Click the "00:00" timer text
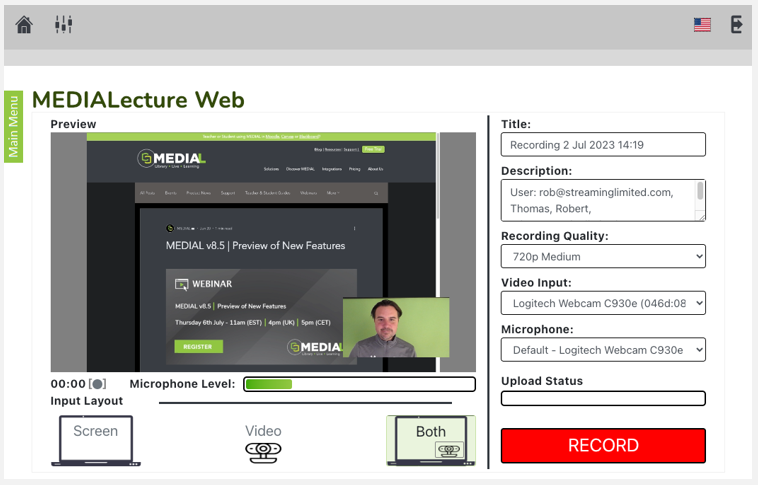Image resolution: width=758 pixels, height=485 pixels. click(68, 384)
